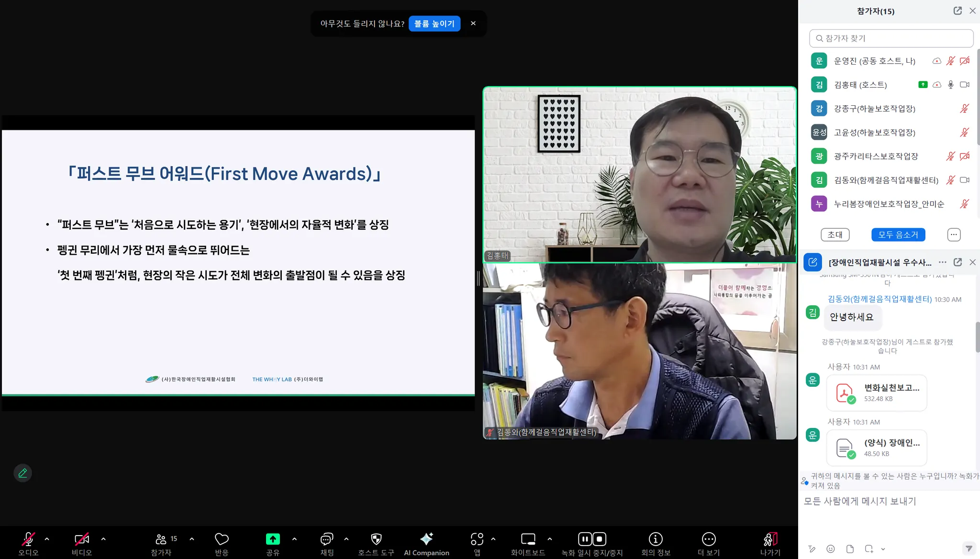
Task: Open the emoji picker in chat
Action: pyautogui.click(x=831, y=549)
